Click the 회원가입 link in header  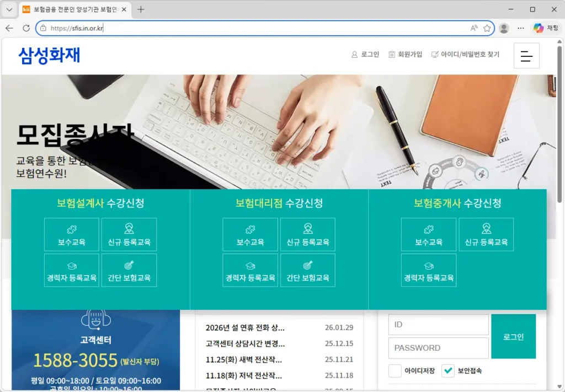tap(406, 55)
